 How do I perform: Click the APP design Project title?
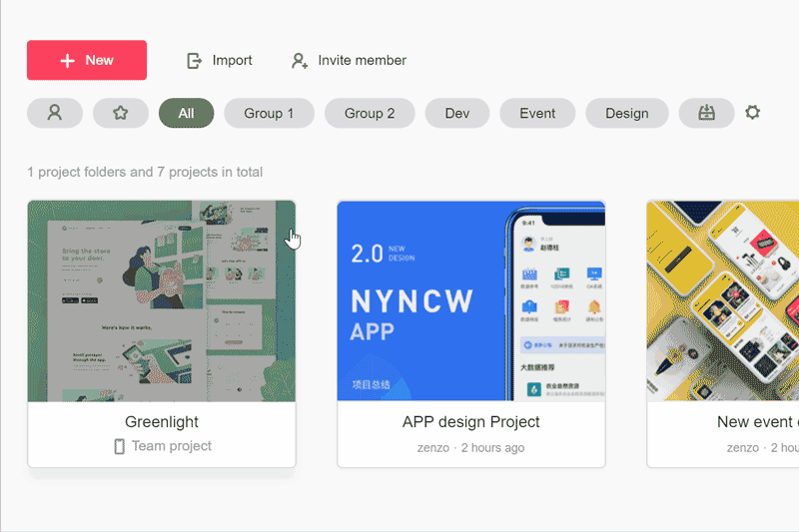[x=470, y=421]
